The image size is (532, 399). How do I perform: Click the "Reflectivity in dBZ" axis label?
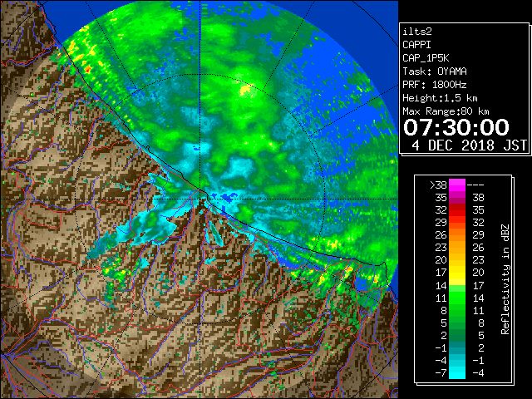pyautogui.click(x=505, y=279)
